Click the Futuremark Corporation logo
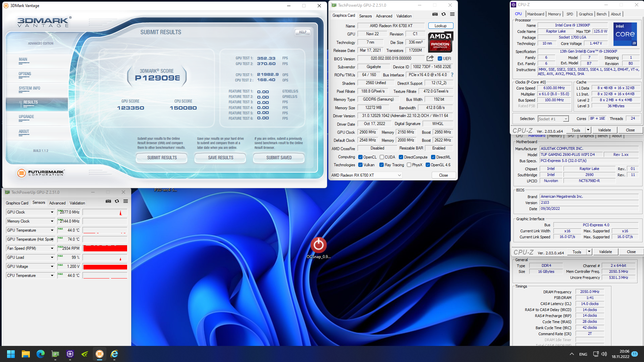This screenshot has height=362, width=644. coord(41,173)
